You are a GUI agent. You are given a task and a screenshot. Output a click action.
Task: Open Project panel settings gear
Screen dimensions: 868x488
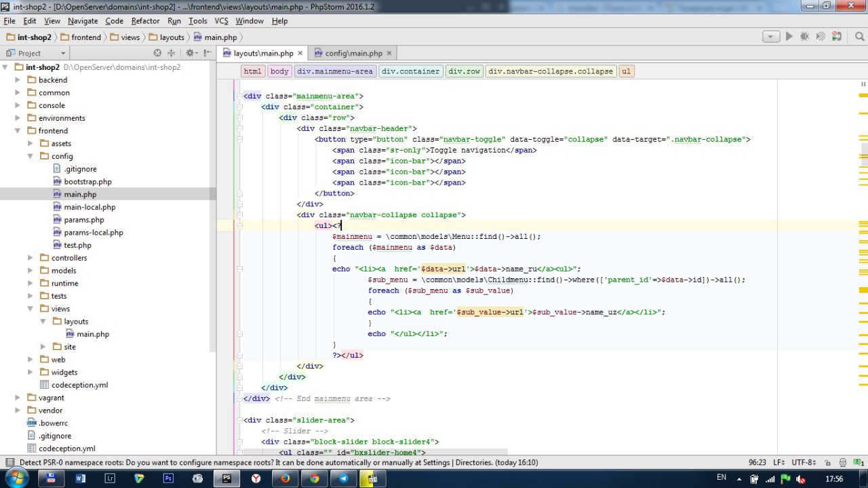click(x=190, y=53)
